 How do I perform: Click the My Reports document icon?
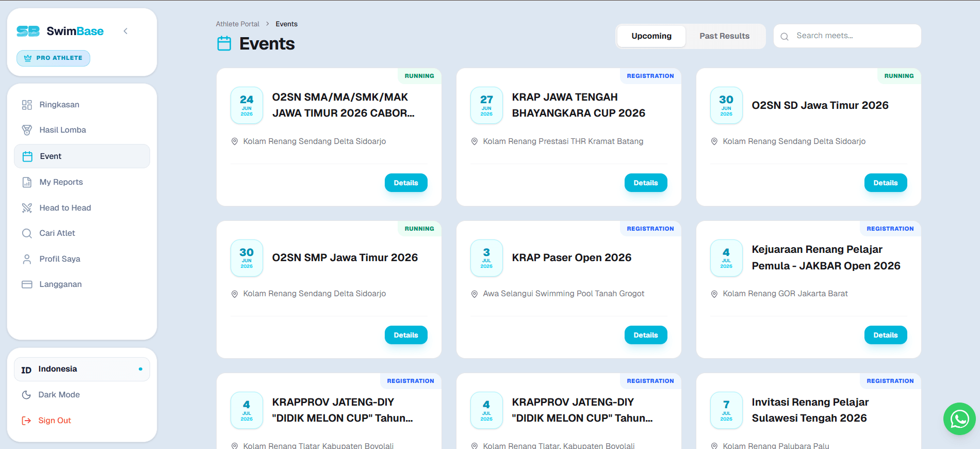pos(27,182)
